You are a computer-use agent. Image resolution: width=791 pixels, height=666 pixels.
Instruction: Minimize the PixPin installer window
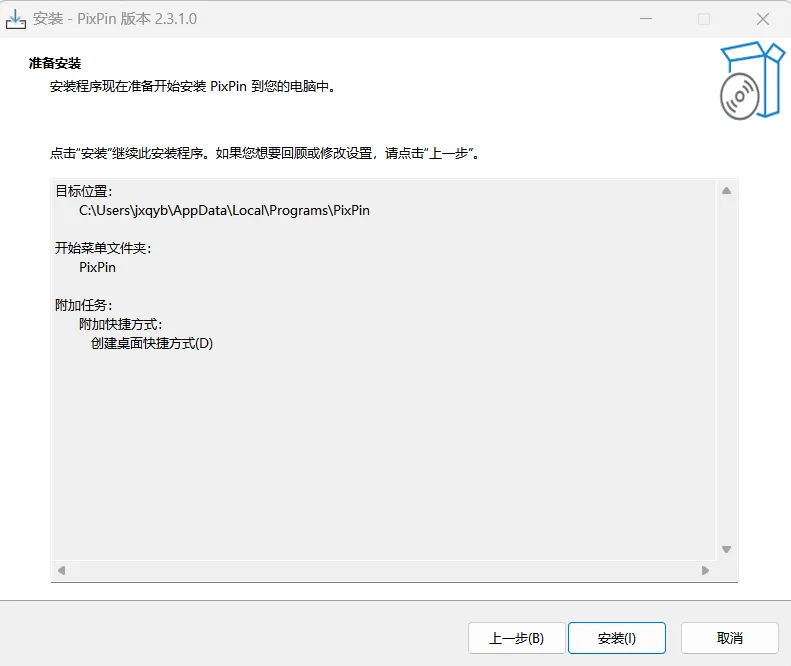pyautogui.click(x=646, y=19)
